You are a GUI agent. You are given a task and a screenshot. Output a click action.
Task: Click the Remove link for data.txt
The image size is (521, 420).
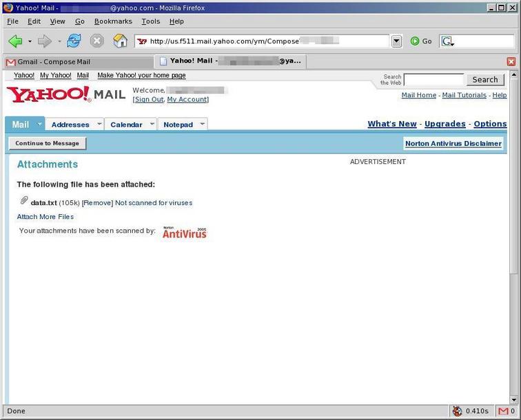[97, 203]
